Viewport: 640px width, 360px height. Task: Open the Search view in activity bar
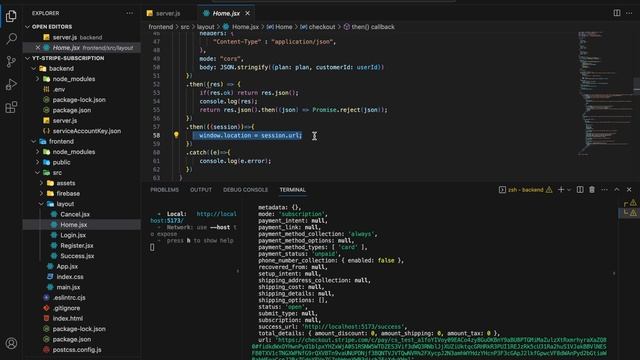click(x=11, y=39)
